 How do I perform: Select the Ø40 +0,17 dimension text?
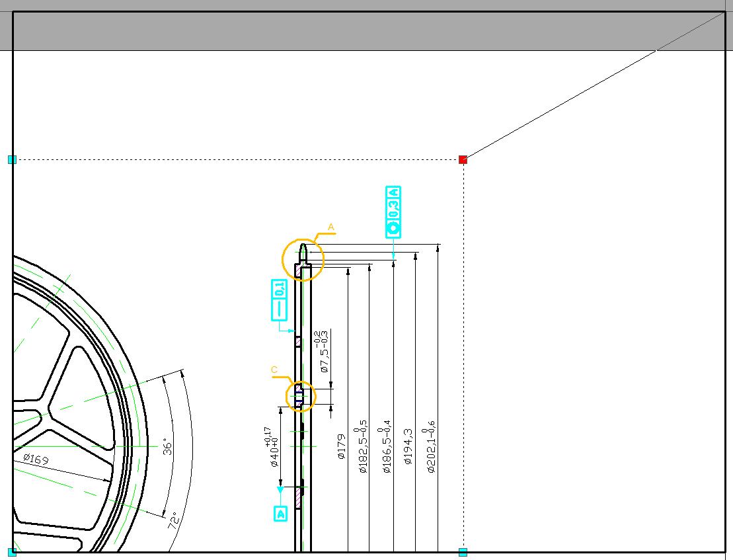click(272, 447)
